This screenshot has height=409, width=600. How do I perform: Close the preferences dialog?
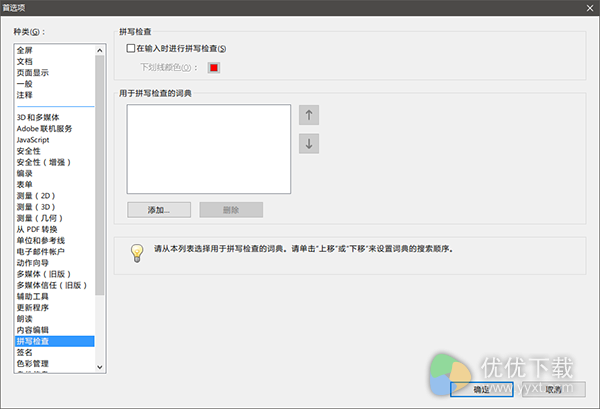point(590,8)
